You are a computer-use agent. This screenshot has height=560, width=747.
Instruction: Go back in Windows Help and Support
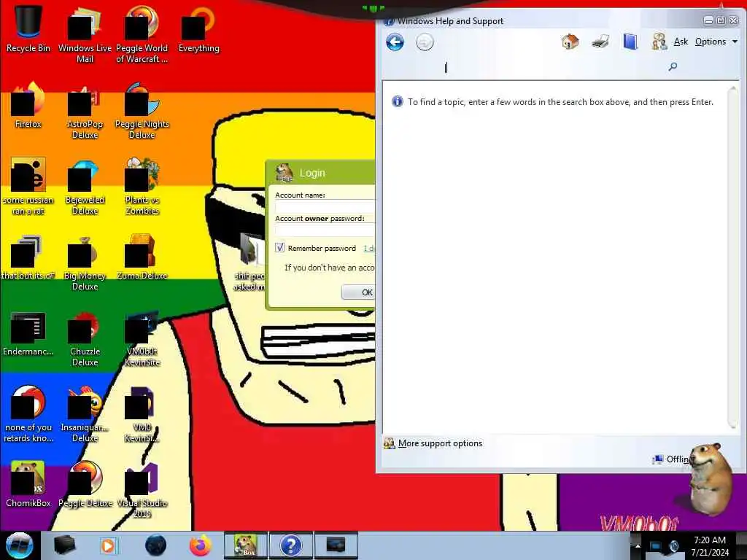395,42
